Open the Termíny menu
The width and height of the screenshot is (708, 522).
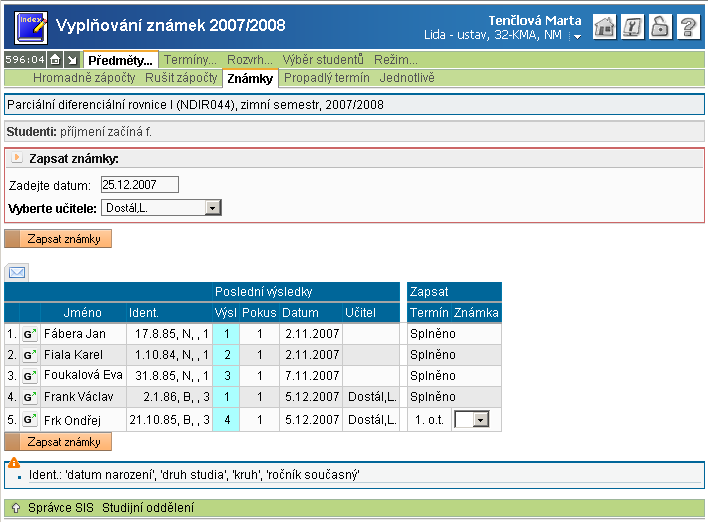point(189,60)
